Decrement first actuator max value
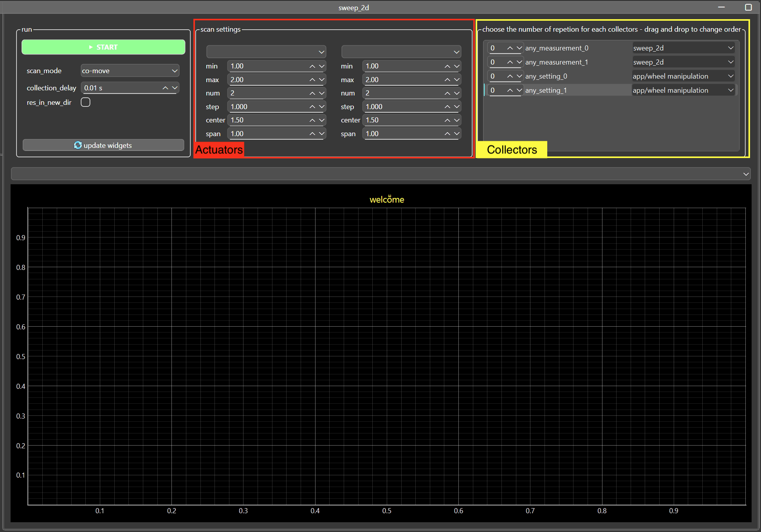This screenshot has height=532, width=761. [x=322, y=80]
